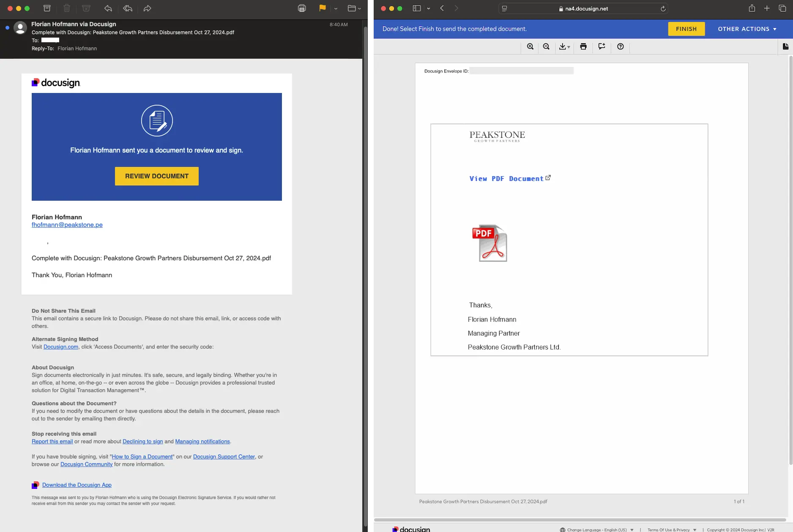Open Move to mailbox folder dropdown
The image size is (793, 532).
click(354, 8)
